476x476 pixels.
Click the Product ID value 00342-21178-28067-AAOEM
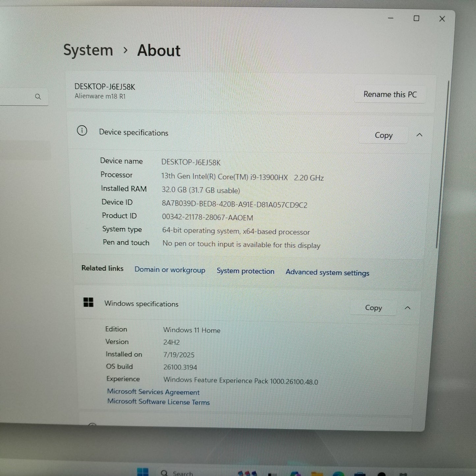[208, 217]
